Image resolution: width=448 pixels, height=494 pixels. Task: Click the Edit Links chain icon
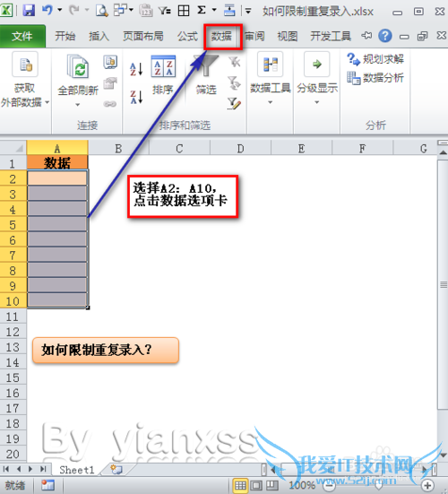[110, 104]
